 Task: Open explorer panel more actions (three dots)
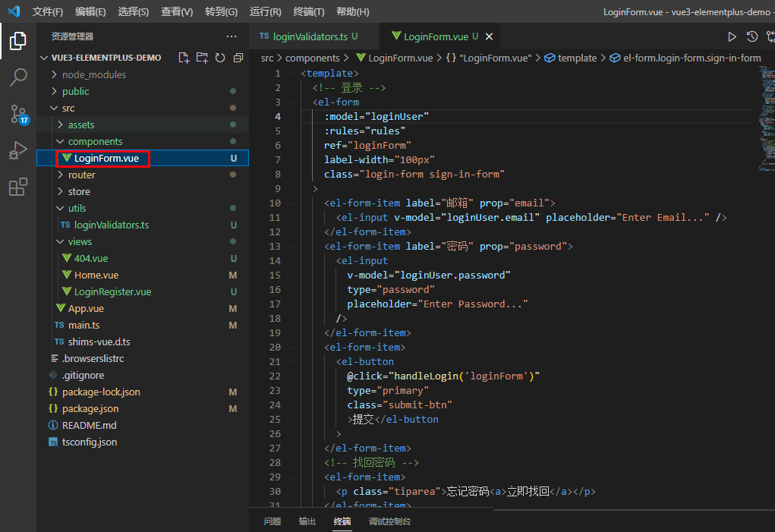pos(232,36)
